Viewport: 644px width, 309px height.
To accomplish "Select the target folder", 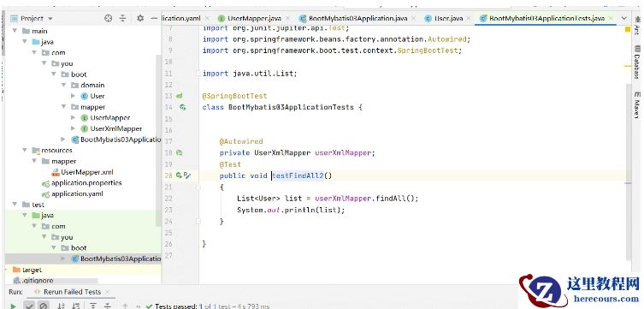I will (x=27, y=270).
